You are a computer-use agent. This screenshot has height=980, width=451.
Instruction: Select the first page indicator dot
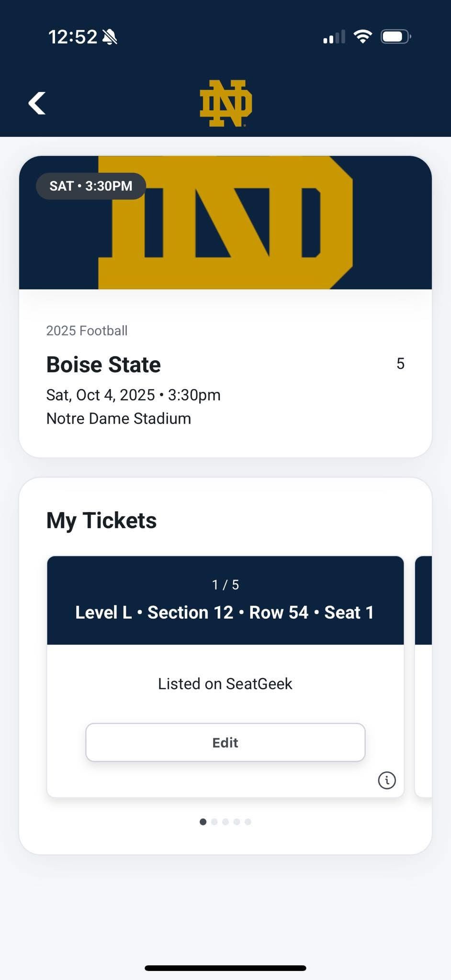pos(203,822)
